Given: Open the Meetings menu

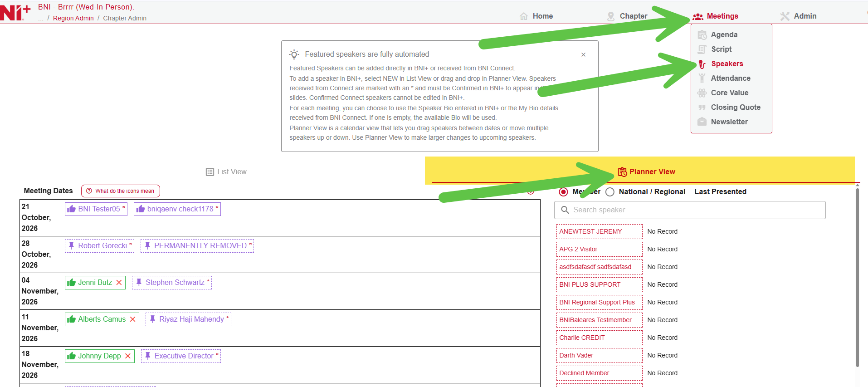Looking at the screenshot, I should click(715, 16).
